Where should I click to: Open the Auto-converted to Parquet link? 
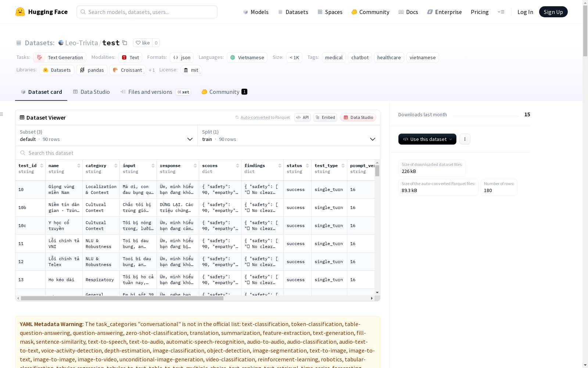tap(262, 117)
